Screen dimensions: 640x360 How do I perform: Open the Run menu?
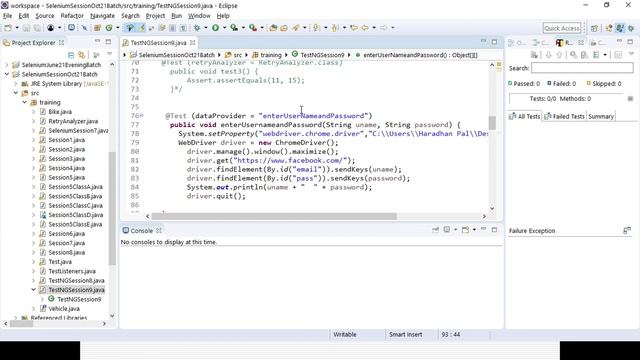[176, 16]
